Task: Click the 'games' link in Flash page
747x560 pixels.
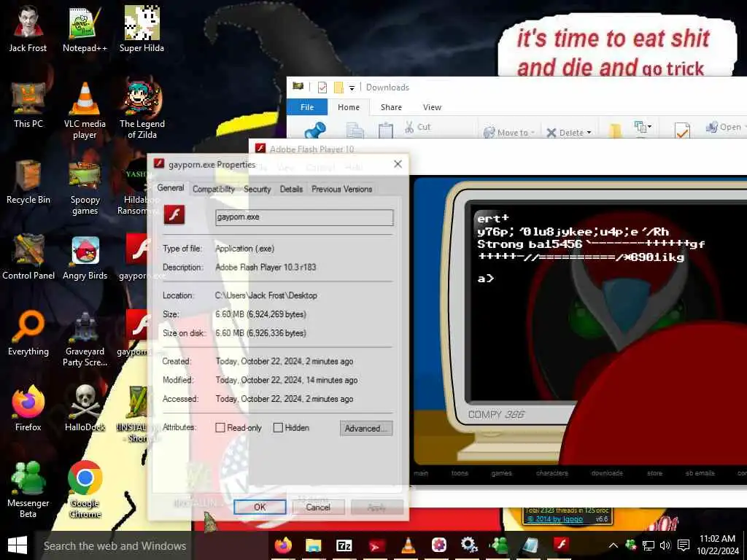Action: tap(502, 472)
